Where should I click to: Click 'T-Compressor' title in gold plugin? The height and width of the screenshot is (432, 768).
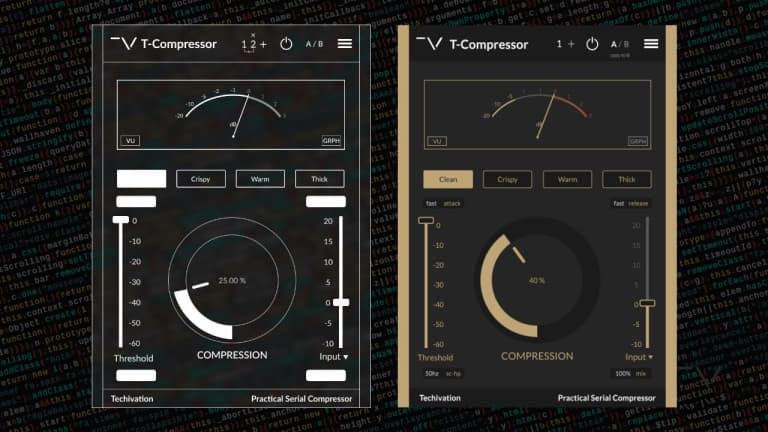click(489, 45)
